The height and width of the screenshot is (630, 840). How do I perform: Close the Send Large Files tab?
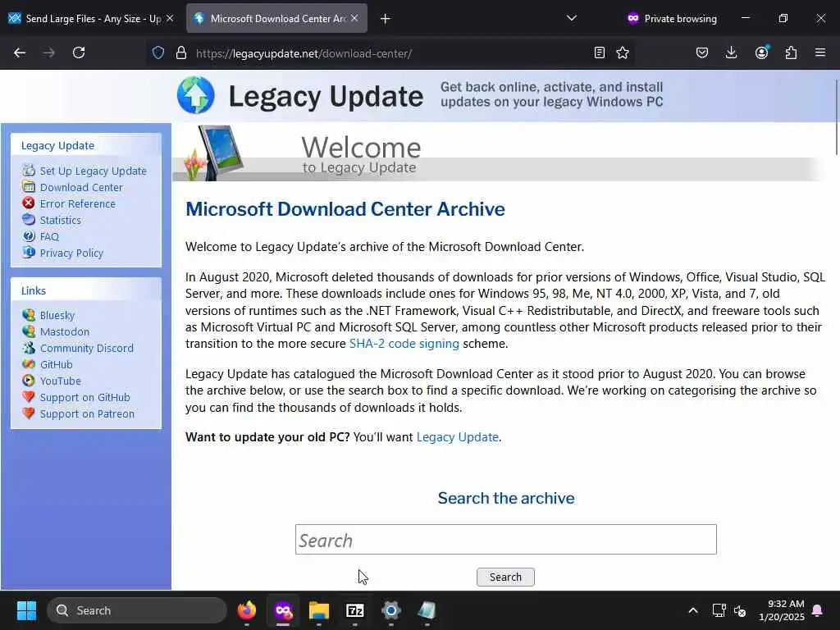click(x=170, y=18)
